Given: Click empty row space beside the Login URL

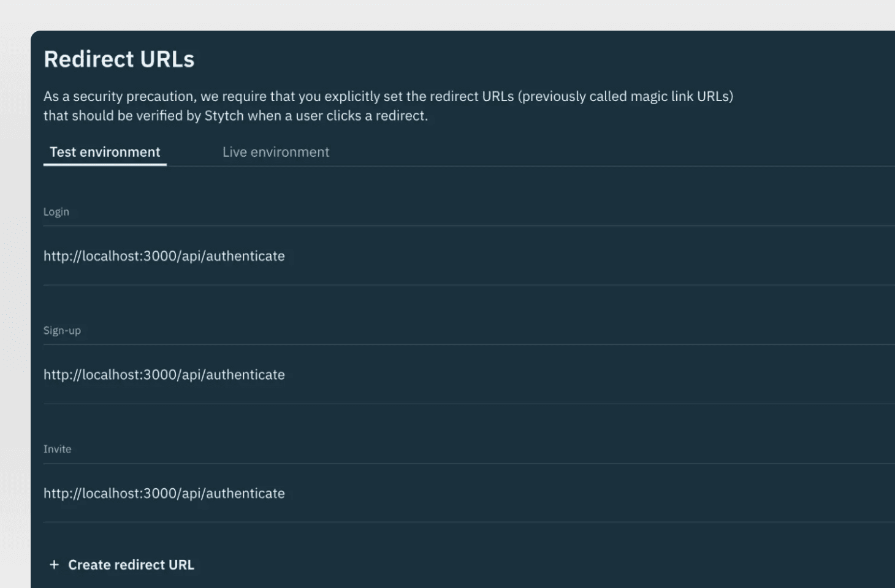Looking at the screenshot, I should [582, 256].
